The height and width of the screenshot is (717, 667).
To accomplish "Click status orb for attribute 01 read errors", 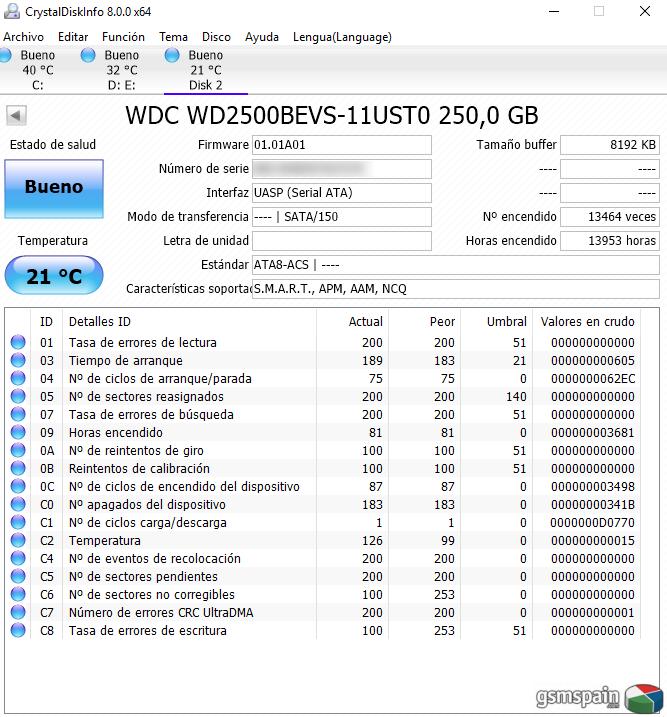I will (x=18, y=342).
